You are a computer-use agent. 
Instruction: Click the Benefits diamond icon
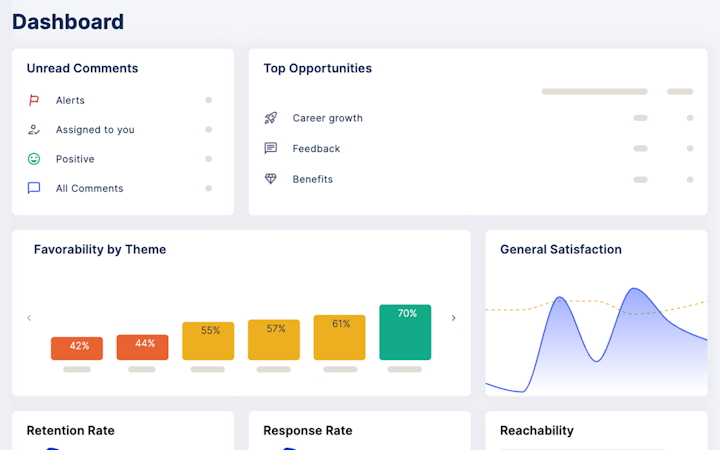(270, 179)
